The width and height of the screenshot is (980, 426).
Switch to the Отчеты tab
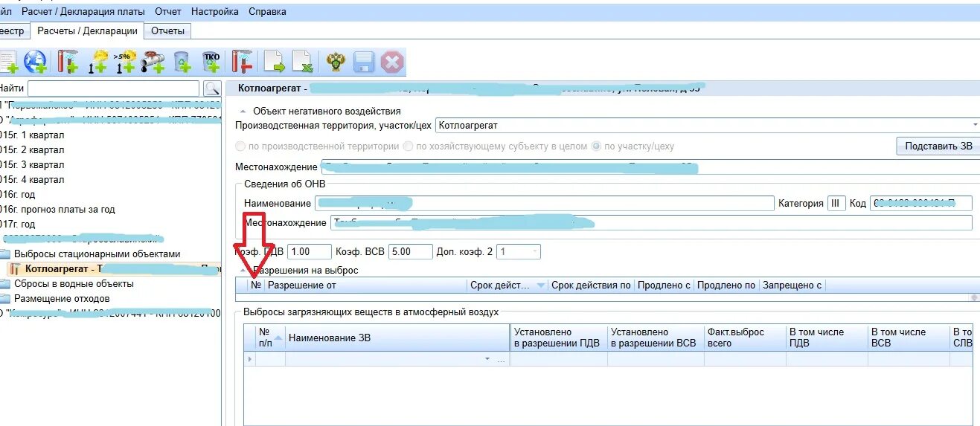click(x=167, y=30)
